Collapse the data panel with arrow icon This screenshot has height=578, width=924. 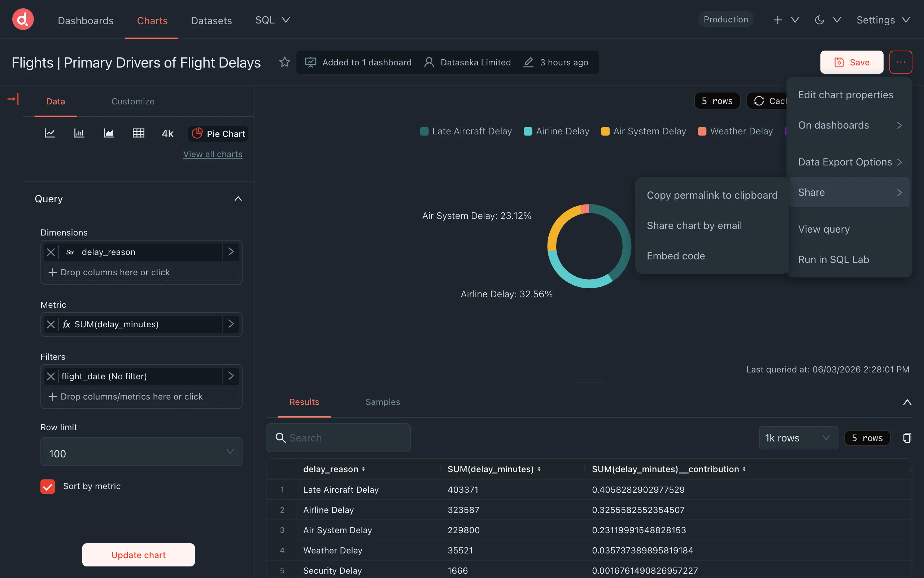click(x=13, y=99)
